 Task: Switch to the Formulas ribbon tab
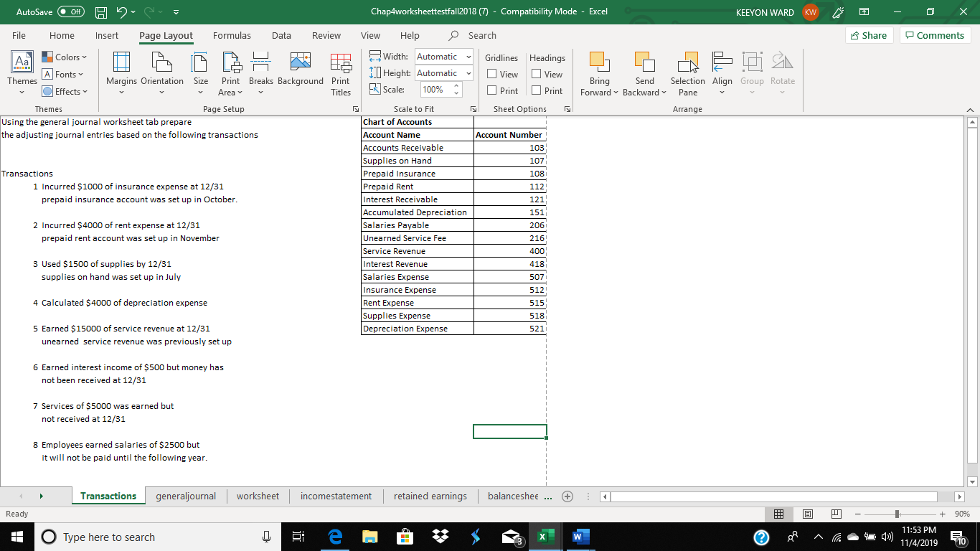[232, 35]
